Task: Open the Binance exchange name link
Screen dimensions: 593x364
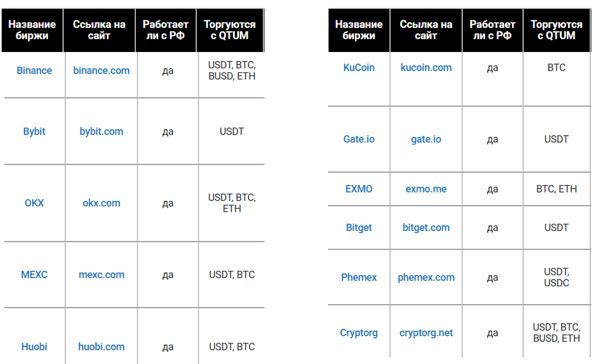Action: [34, 71]
